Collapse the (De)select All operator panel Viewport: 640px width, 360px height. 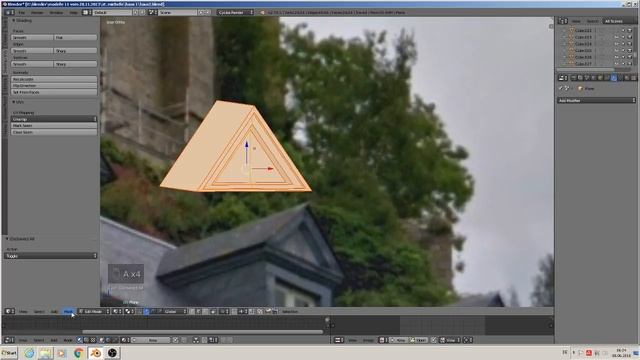point(7,239)
